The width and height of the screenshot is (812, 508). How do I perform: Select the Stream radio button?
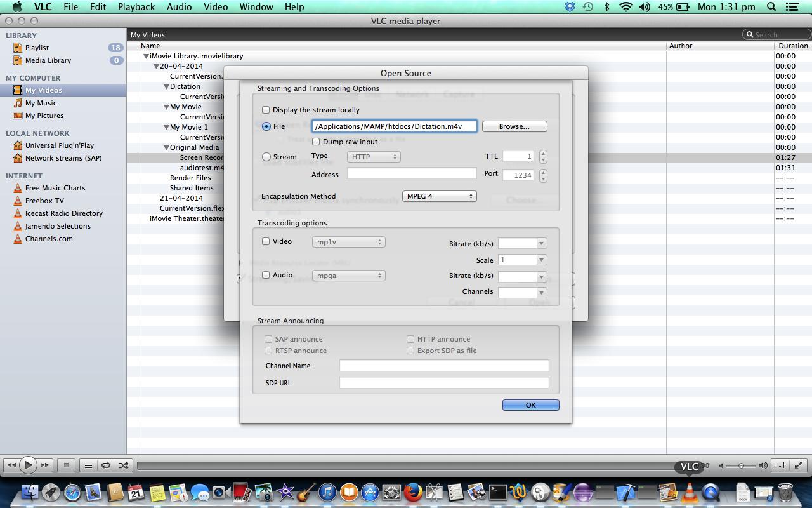(266, 157)
